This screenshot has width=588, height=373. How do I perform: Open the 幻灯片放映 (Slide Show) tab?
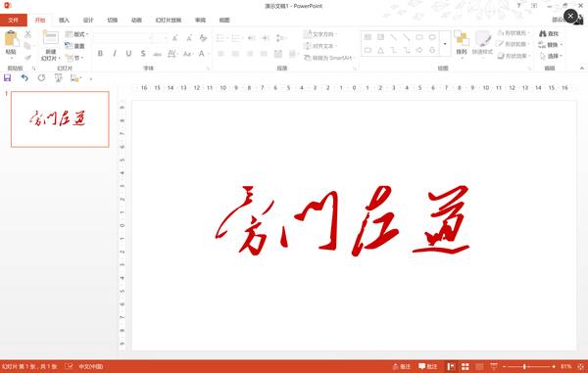(x=169, y=21)
